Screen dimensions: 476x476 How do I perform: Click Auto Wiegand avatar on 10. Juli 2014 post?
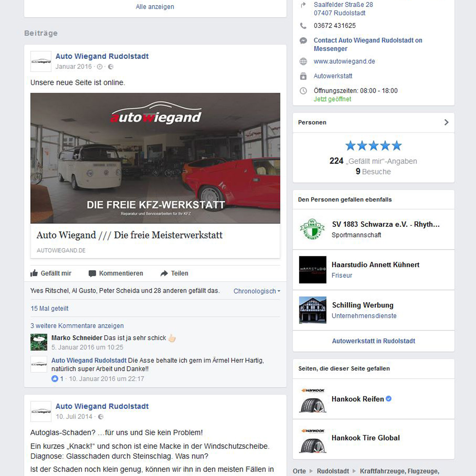(x=41, y=412)
